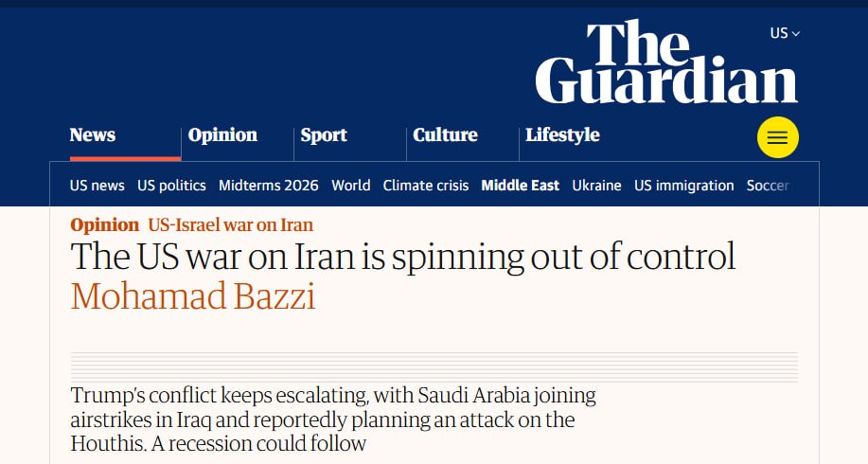Screen dimensions: 868x464
Task: Open the Opinion section tab
Action: coord(222,134)
